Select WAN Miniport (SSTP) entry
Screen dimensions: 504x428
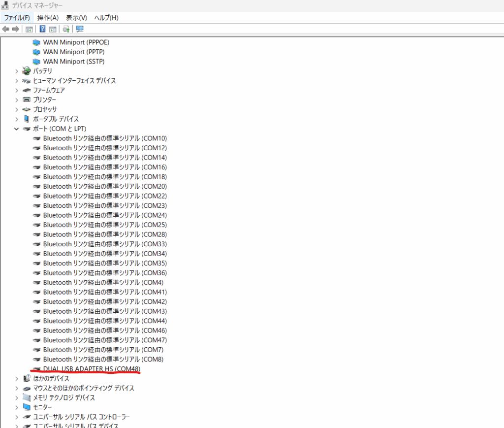(x=74, y=62)
